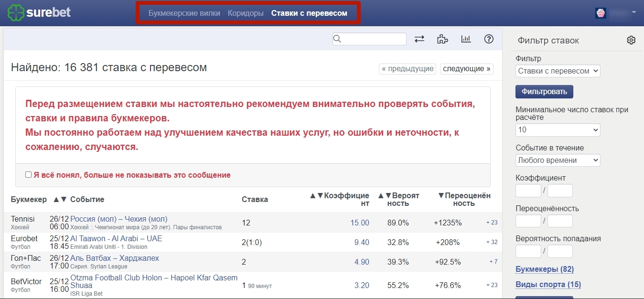Expand +32 more bets in Eurobet row
Screen dimensions: 644x299
(492, 242)
